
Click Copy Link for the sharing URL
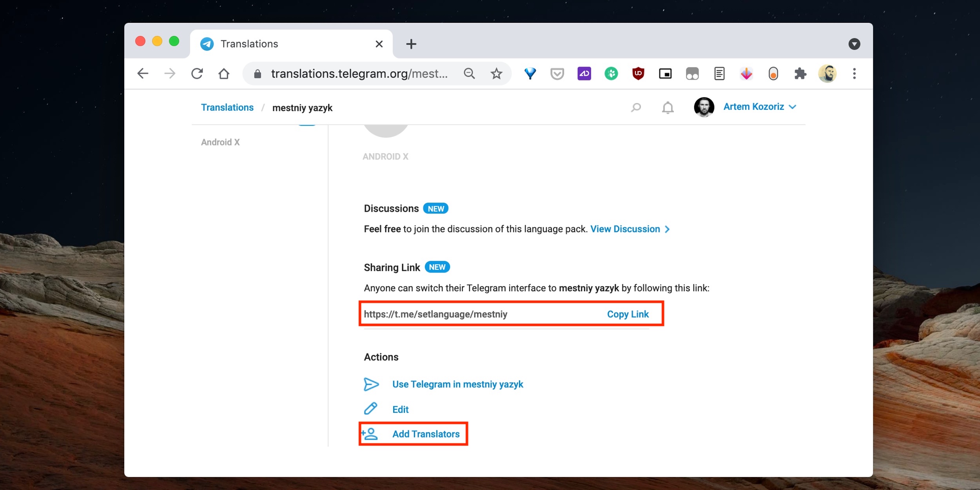(x=628, y=314)
